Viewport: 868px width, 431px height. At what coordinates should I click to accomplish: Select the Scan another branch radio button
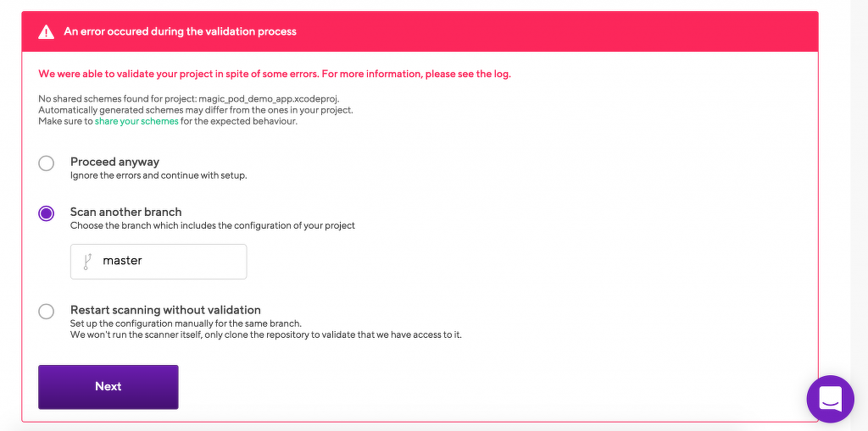click(47, 213)
